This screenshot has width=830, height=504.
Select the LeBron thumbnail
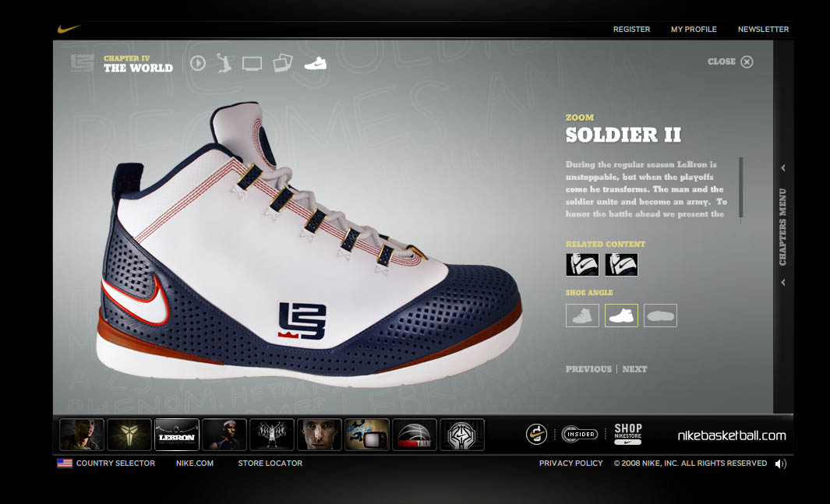[x=177, y=435]
